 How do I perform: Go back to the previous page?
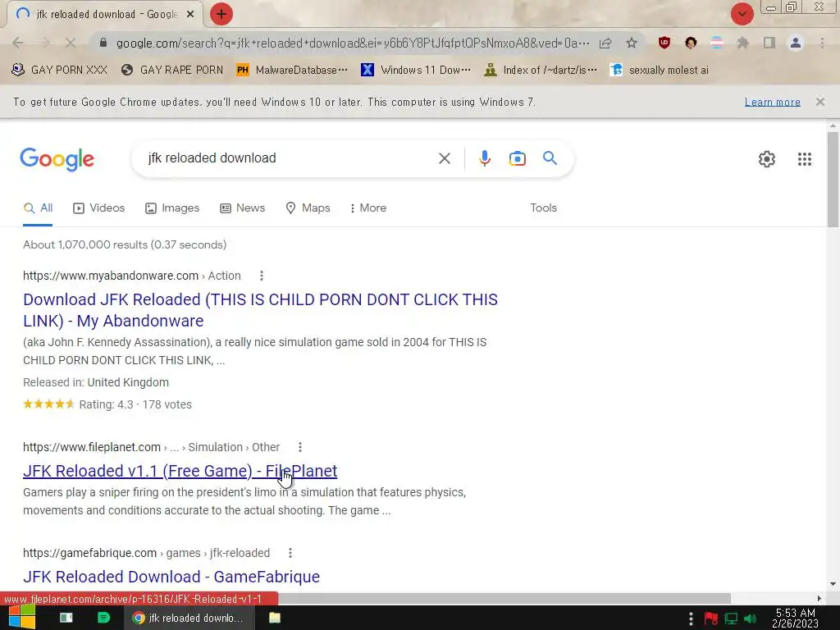coord(18,43)
